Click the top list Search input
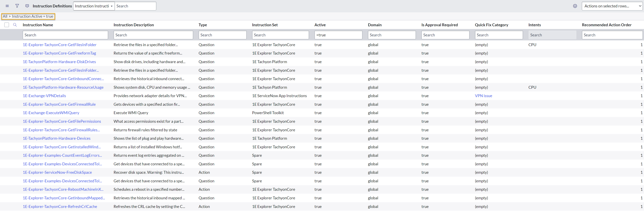This screenshot has width=644, height=215. (135, 6)
